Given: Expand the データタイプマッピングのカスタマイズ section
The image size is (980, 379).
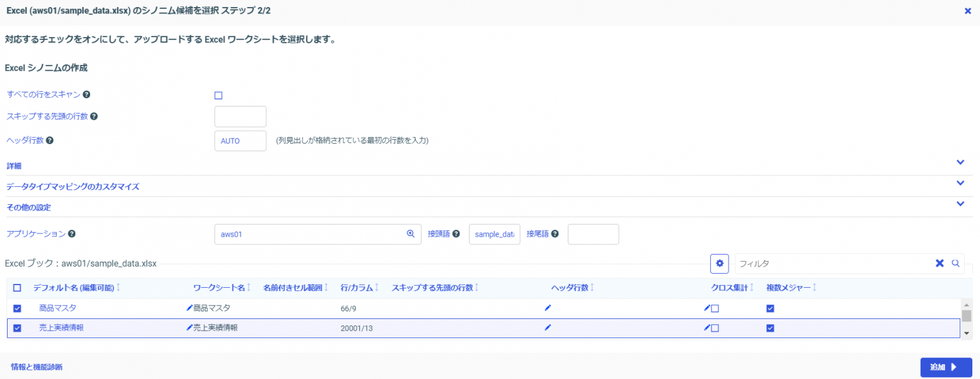Looking at the screenshot, I should tap(960, 183).
